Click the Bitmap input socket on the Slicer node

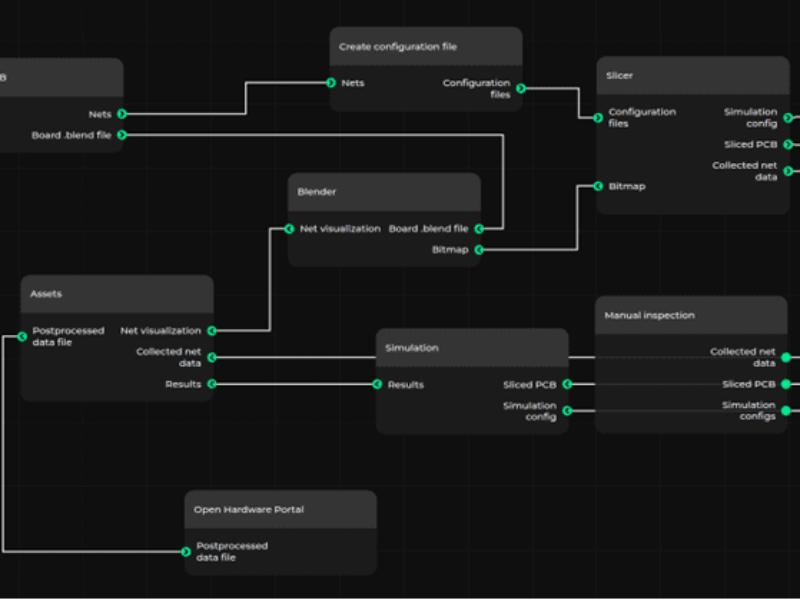tap(597, 186)
